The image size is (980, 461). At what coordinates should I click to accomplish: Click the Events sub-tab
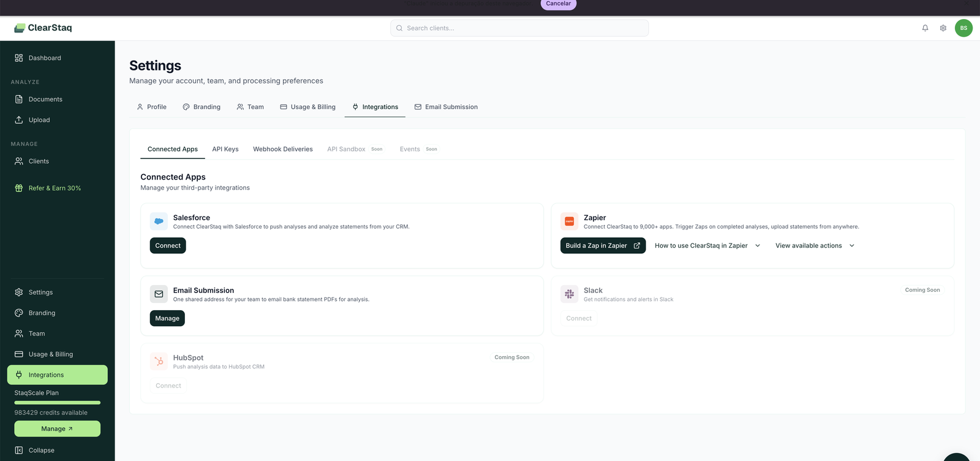(418, 149)
